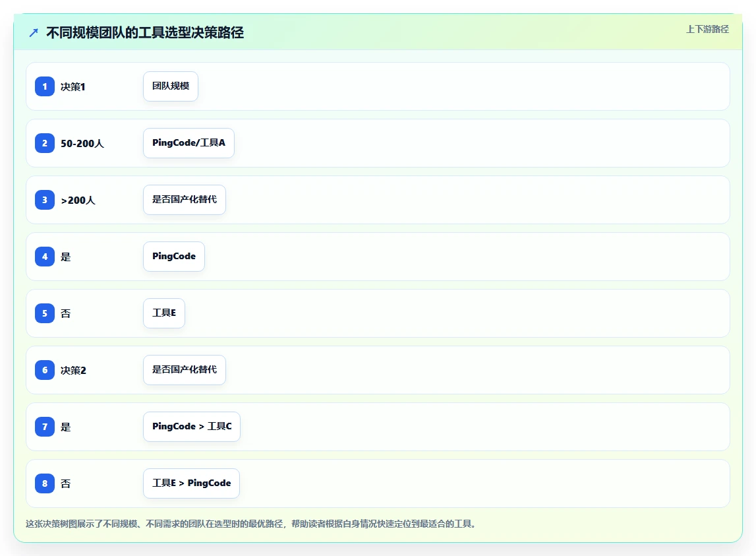Select the title 不同规模团队的工具选型决策路径
The image size is (756, 556).
click(145, 33)
